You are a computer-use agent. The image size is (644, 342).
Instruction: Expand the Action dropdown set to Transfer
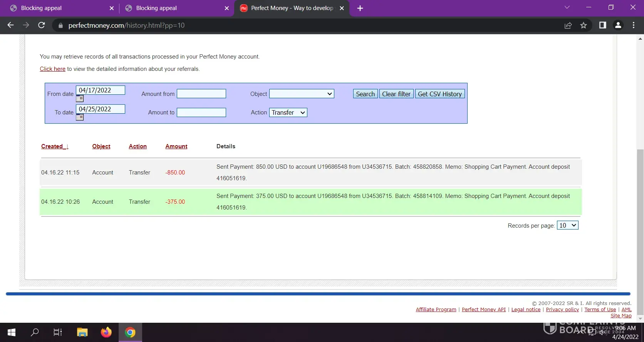288,113
